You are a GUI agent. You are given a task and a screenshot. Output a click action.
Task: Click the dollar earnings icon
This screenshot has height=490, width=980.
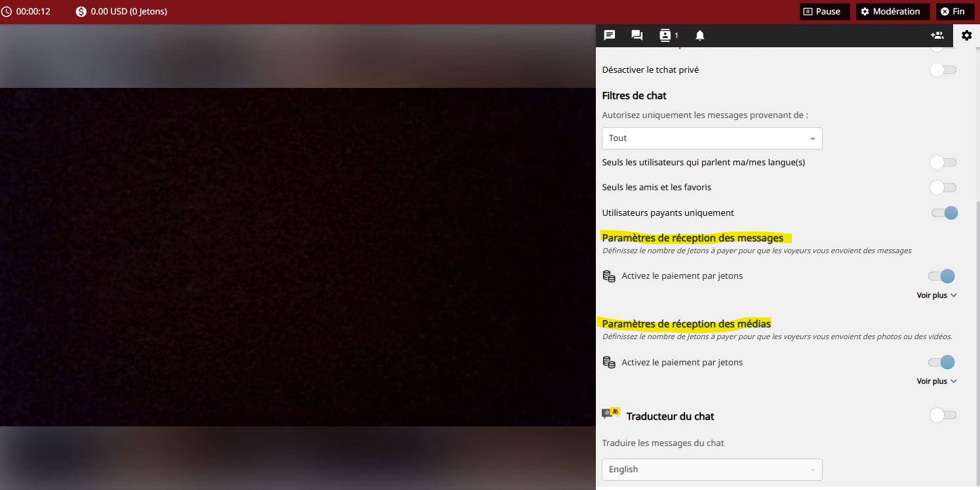[x=81, y=12]
